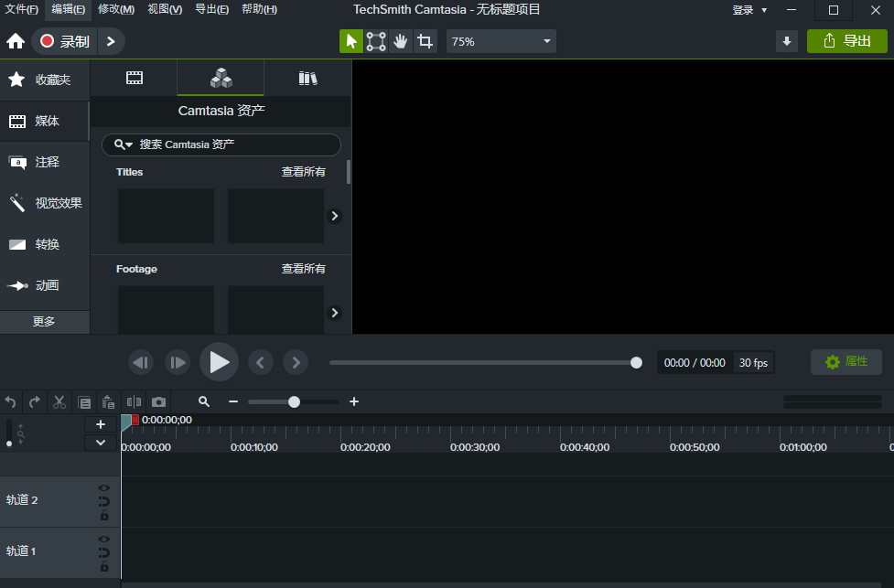Open 媒体 media in sidebar
This screenshot has width=894, height=588.
pyautogui.click(x=45, y=121)
